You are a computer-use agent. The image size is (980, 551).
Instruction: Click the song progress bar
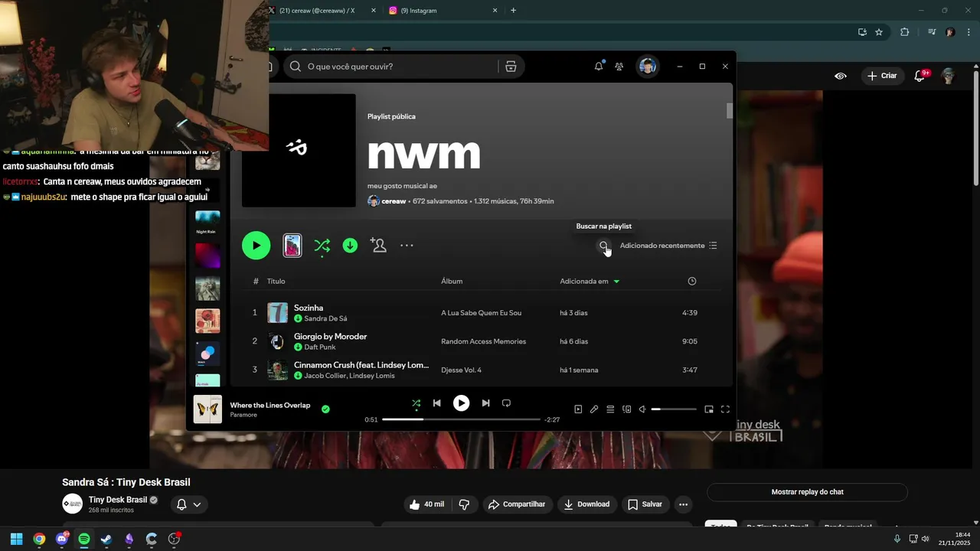tap(461, 419)
